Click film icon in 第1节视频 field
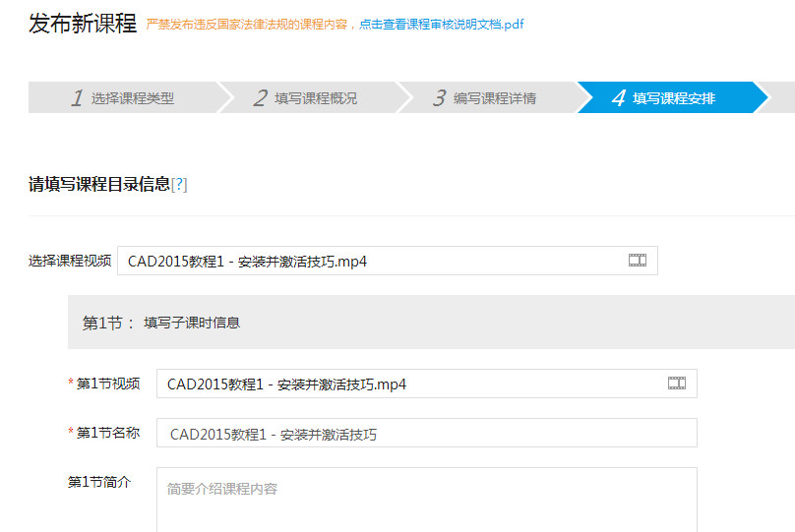Viewport: 795px width, 532px height. coord(677,384)
